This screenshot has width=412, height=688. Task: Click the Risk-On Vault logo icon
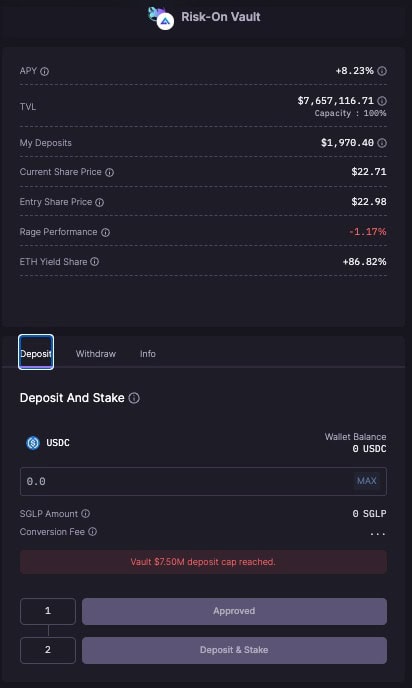(x=161, y=18)
